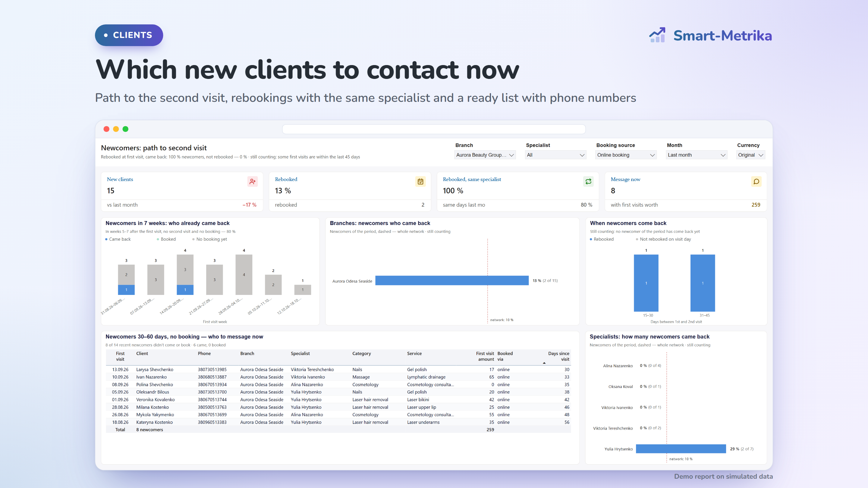The width and height of the screenshot is (868, 488).
Task: Click the 15–30 days blue bar
Action: [646, 283]
